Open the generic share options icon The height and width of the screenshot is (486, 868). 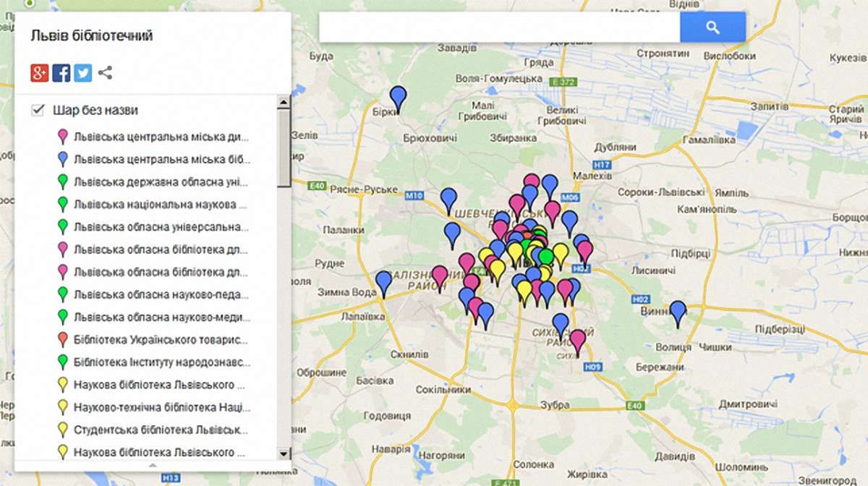click(106, 72)
